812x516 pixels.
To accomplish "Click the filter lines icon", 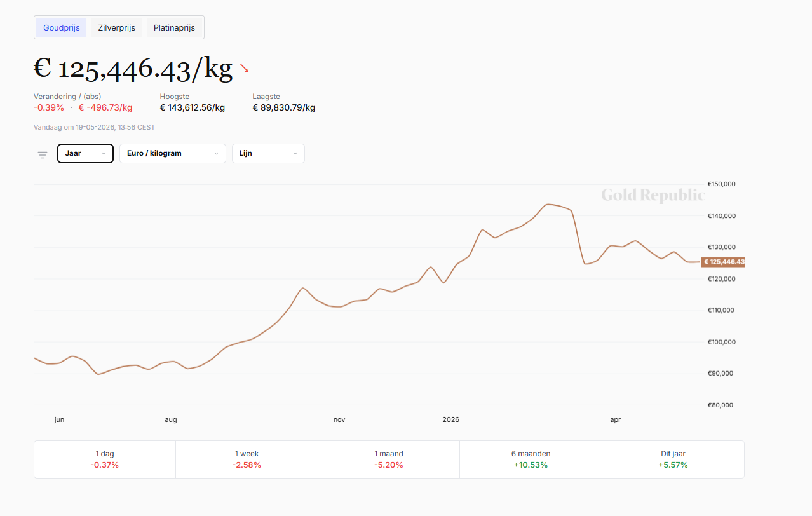I will click(43, 154).
